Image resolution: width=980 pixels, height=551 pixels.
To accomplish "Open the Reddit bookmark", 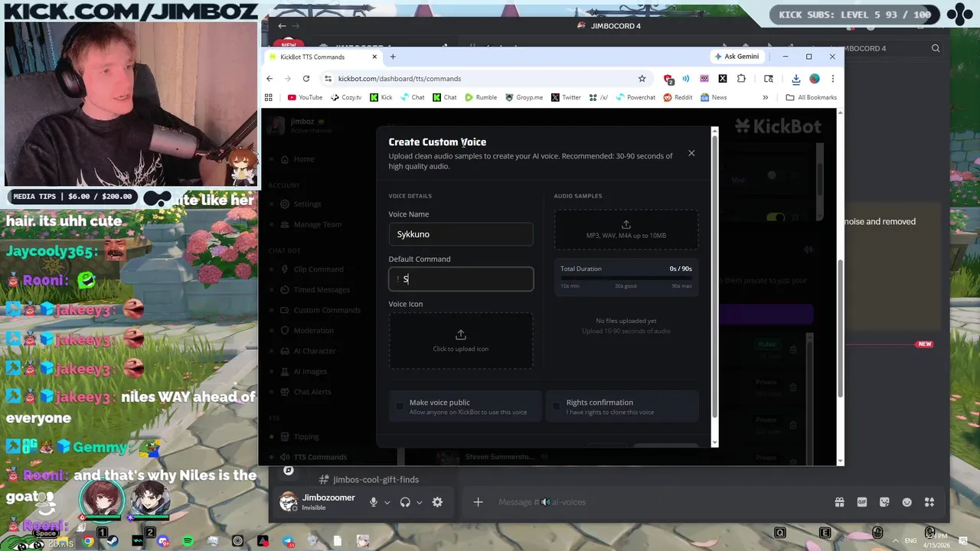I will pos(678,97).
